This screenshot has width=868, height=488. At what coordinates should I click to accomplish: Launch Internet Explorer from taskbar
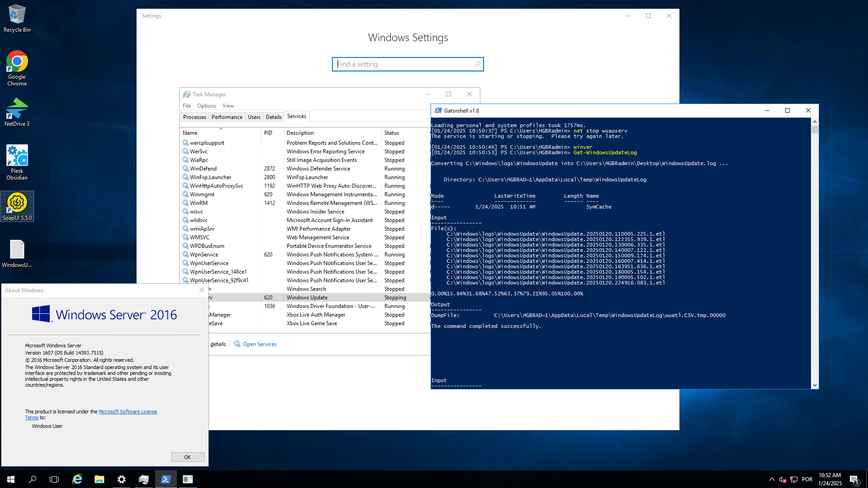pyautogui.click(x=77, y=479)
